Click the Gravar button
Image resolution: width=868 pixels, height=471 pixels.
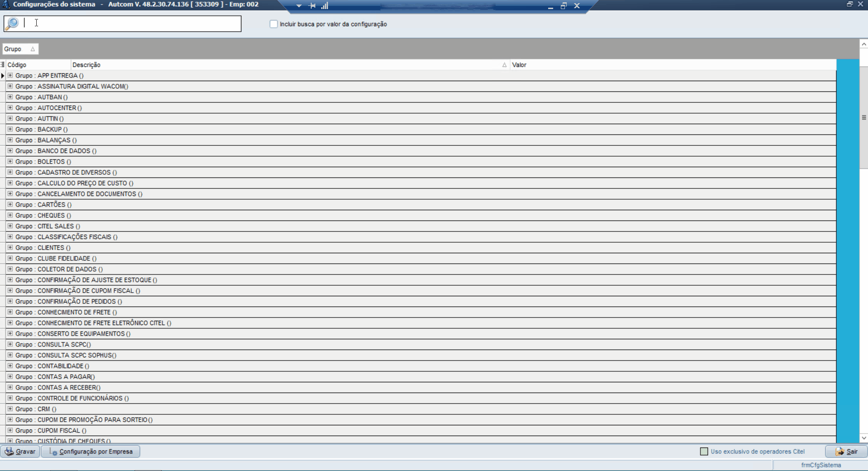point(20,452)
